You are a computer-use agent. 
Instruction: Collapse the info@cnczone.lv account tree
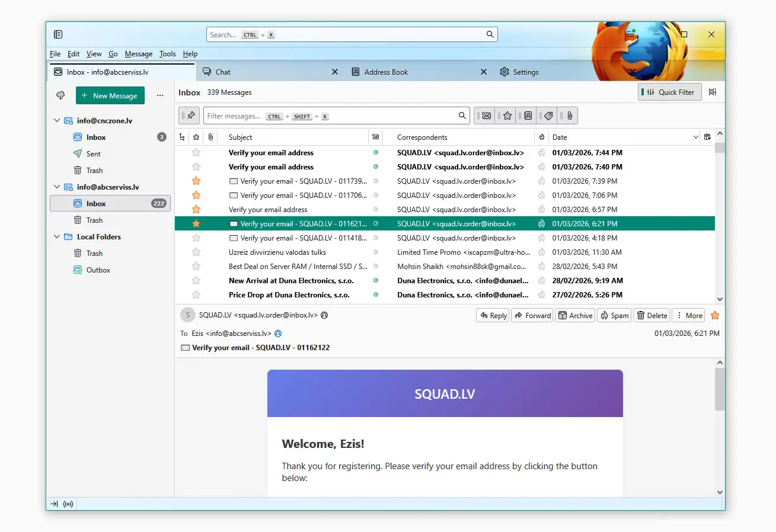pyautogui.click(x=57, y=120)
